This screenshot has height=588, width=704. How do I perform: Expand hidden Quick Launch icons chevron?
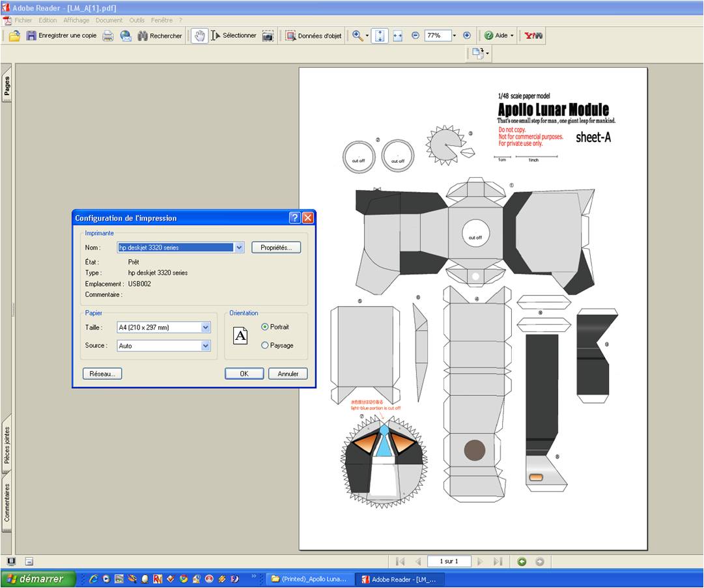254,576
